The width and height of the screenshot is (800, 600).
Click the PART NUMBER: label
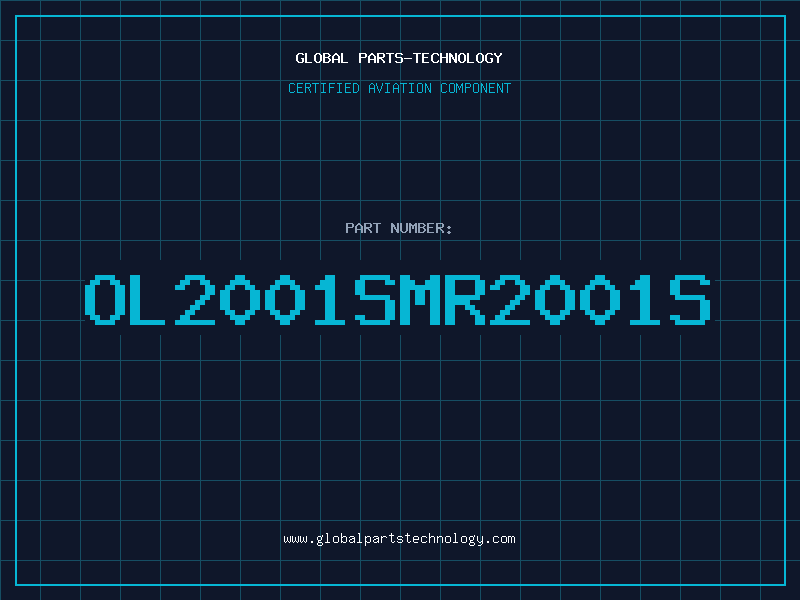(399, 228)
